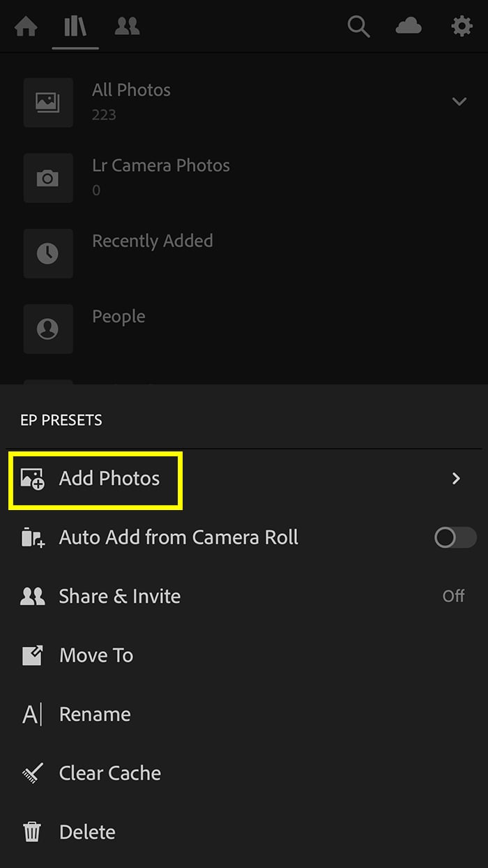
Task: Open the Recently Added clock icon
Action: pos(48,253)
